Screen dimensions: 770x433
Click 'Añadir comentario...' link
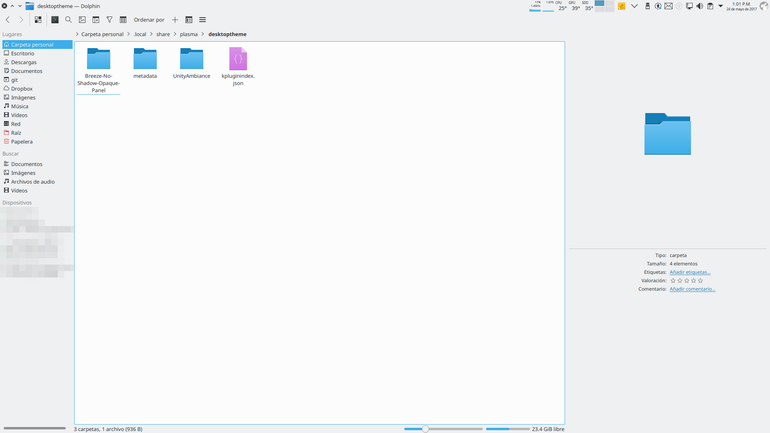coord(692,289)
